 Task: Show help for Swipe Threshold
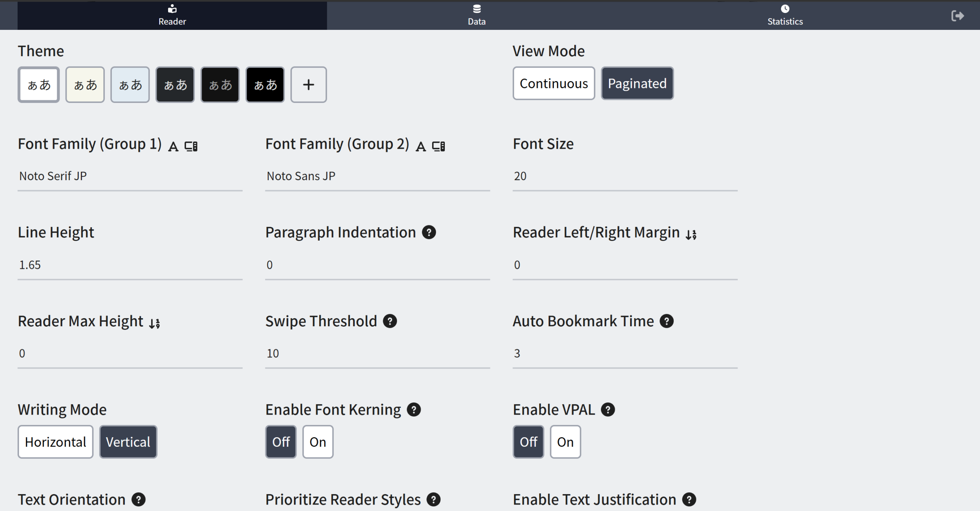tap(390, 321)
